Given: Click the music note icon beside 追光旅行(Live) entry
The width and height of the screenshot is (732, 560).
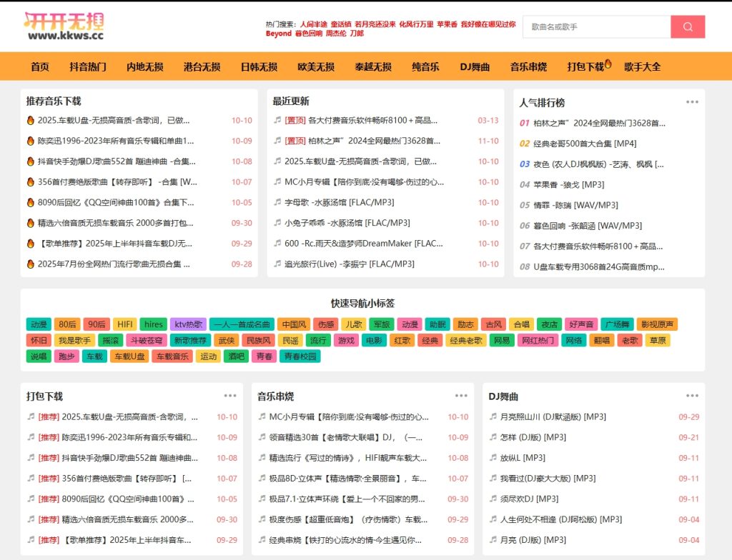Looking at the screenshot, I should tap(278, 263).
